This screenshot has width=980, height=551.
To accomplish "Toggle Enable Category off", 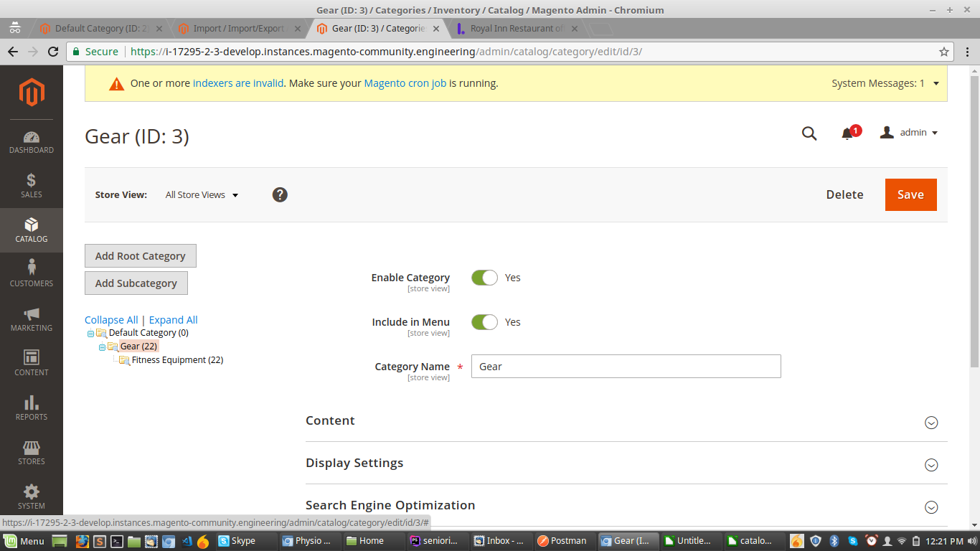I will click(484, 278).
